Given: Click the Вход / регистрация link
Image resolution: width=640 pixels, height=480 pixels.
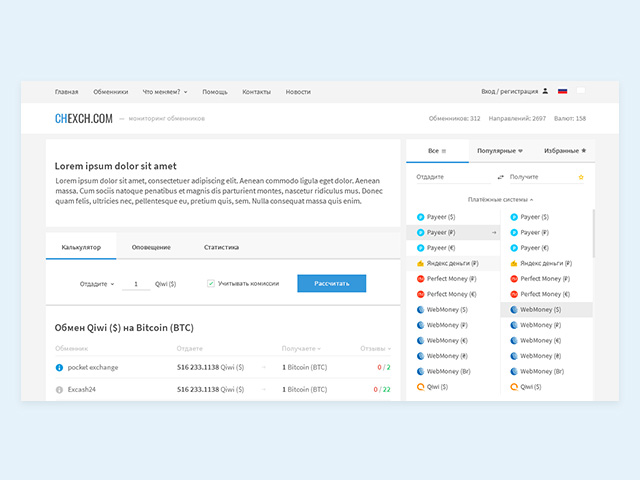Looking at the screenshot, I should click(509, 91).
